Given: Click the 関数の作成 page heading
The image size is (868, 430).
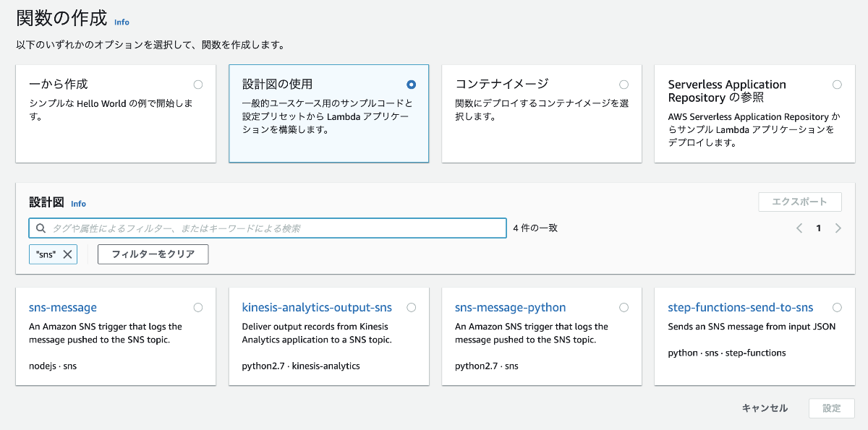Looking at the screenshot, I should (x=61, y=18).
